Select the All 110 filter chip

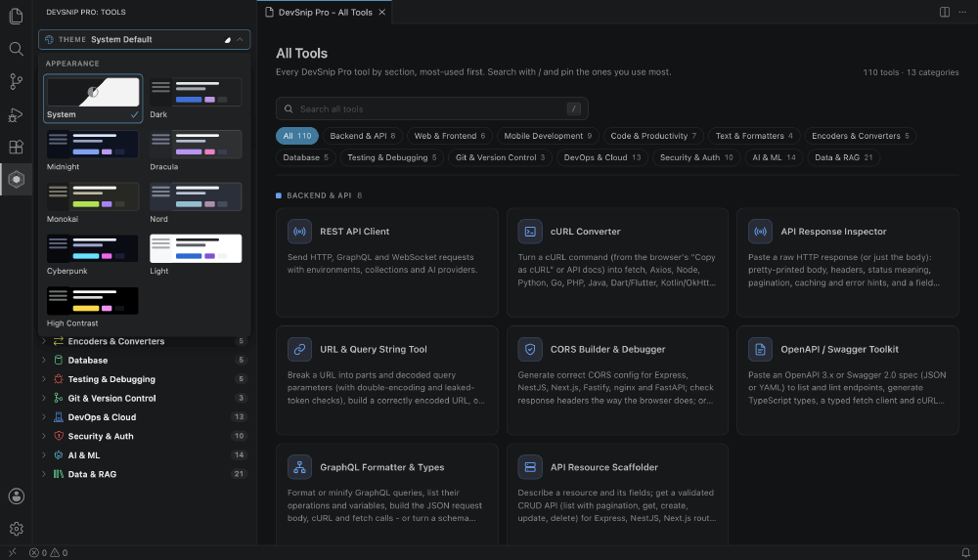(x=297, y=136)
